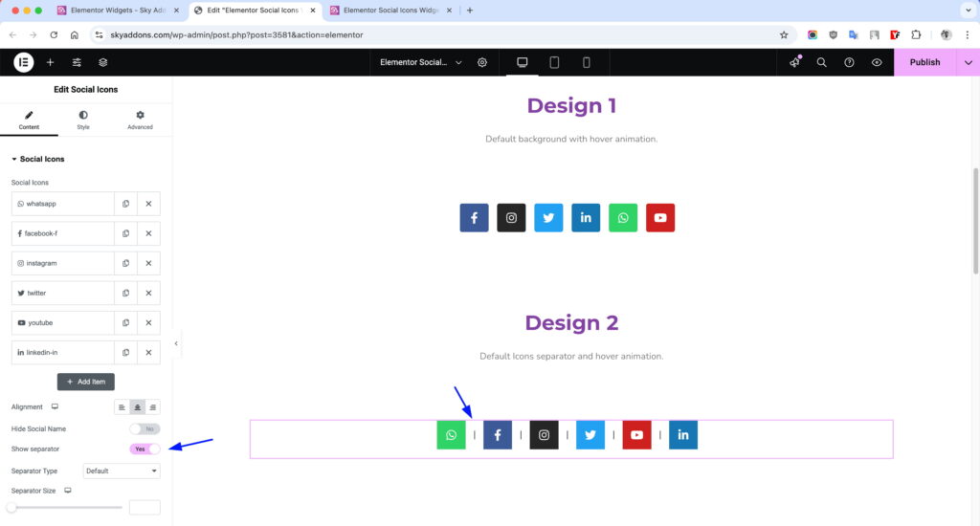Open the Elementor logo menu
This screenshot has height=526, width=980.
24,62
